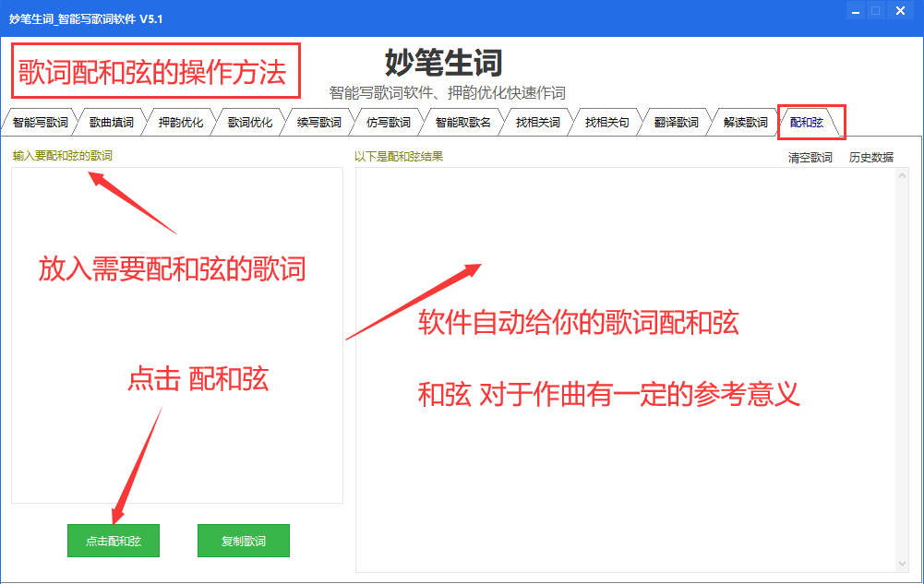Go to the 歌词优化 tab
The width and height of the screenshot is (924, 584).
pos(250,123)
